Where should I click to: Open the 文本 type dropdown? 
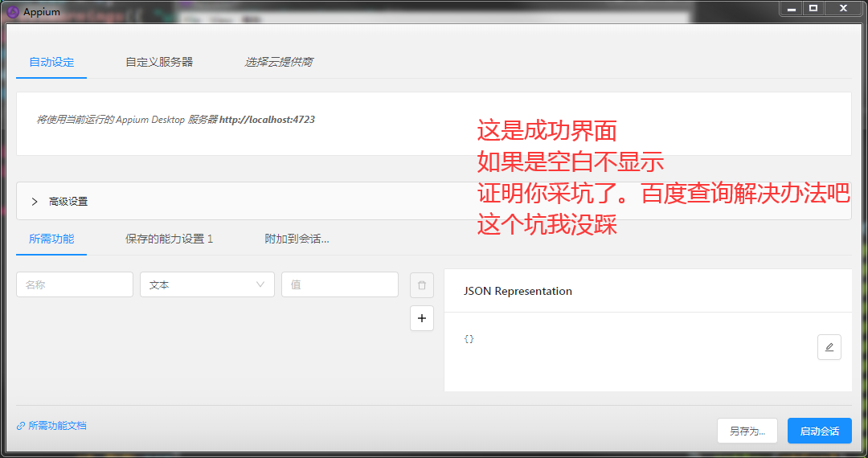tap(207, 284)
